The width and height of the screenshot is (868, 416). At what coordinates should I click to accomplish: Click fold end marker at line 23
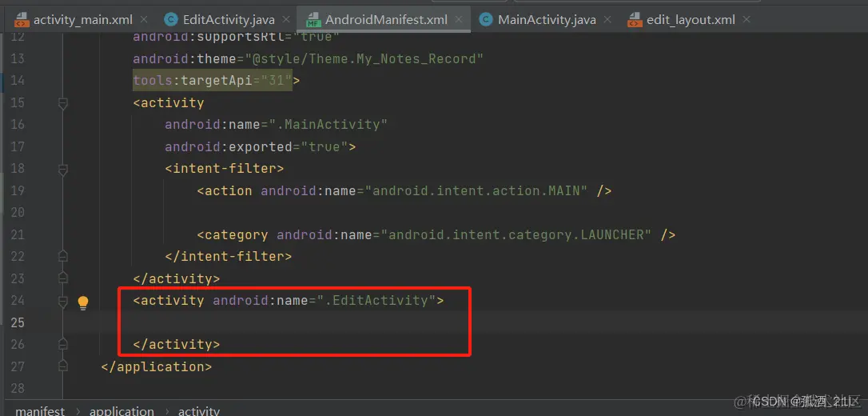click(62, 278)
